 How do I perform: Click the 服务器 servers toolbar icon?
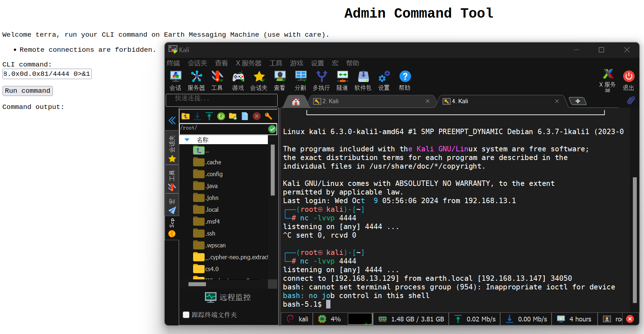pyautogui.click(x=196, y=80)
